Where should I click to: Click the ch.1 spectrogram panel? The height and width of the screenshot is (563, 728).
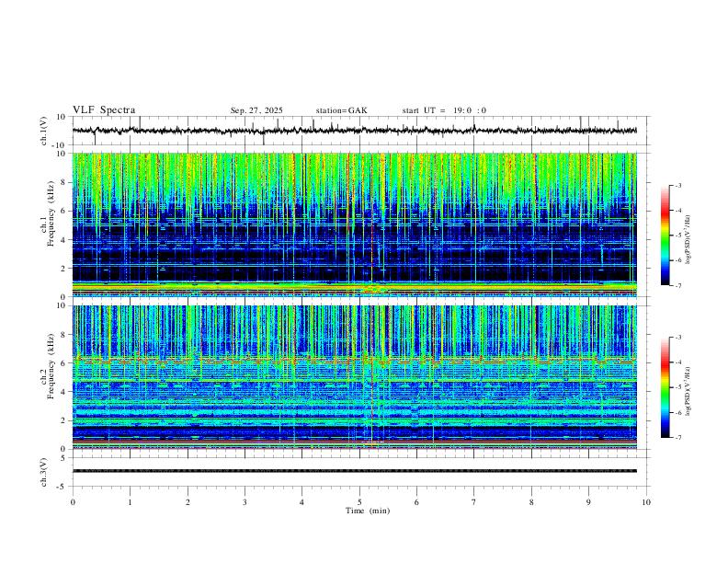pos(354,224)
